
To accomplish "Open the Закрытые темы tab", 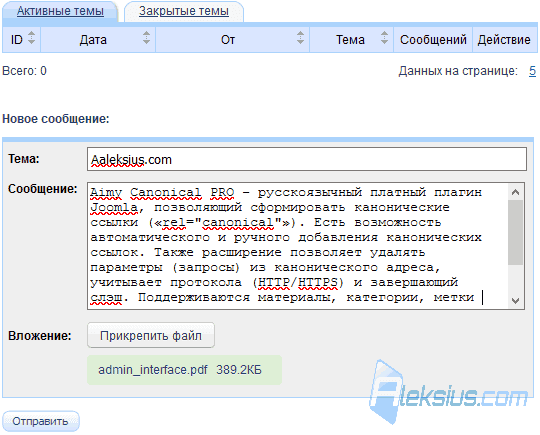I will [184, 11].
